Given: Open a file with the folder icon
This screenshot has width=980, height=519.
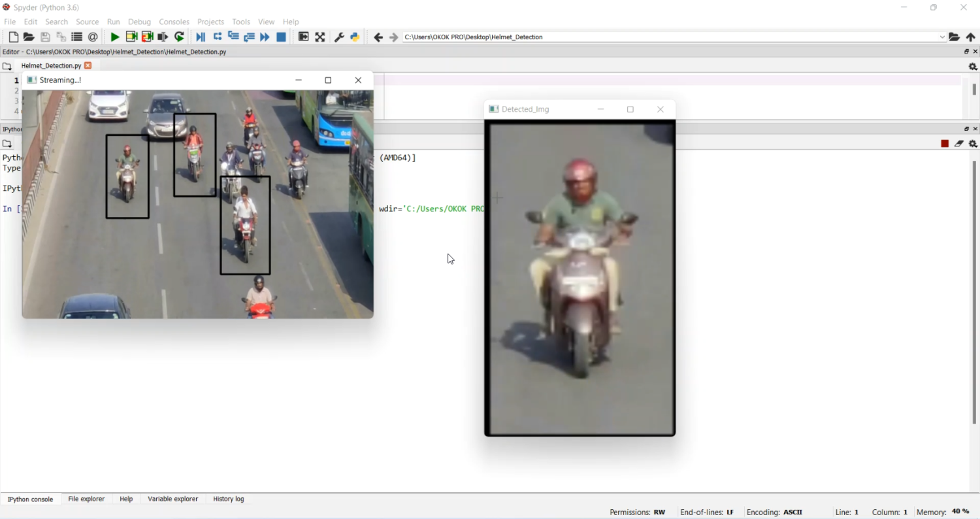Looking at the screenshot, I should click(x=29, y=37).
